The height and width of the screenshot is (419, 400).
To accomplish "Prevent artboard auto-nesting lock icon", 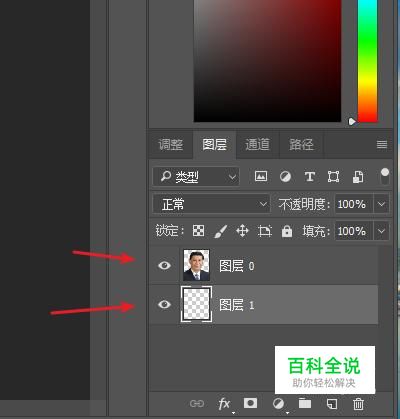I will (x=265, y=231).
